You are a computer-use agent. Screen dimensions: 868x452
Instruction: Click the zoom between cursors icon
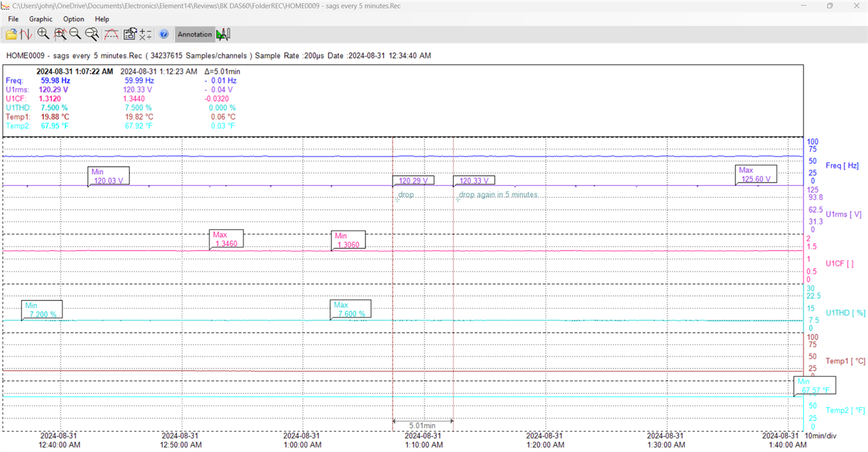pyautogui.click(x=60, y=34)
